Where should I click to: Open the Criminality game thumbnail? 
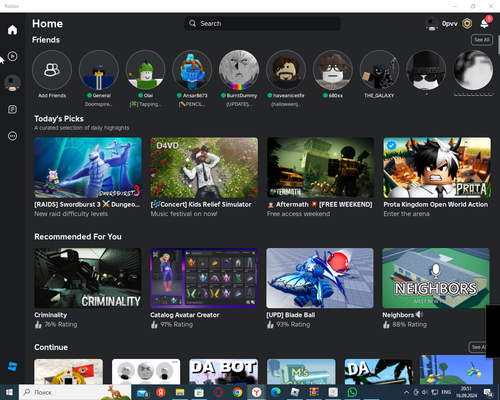[88, 278]
